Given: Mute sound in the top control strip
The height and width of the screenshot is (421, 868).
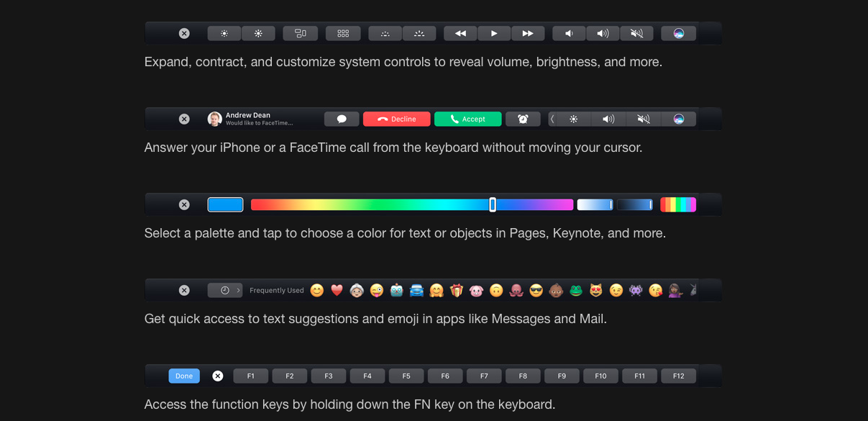Looking at the screenshot, I should coord(636,33).
